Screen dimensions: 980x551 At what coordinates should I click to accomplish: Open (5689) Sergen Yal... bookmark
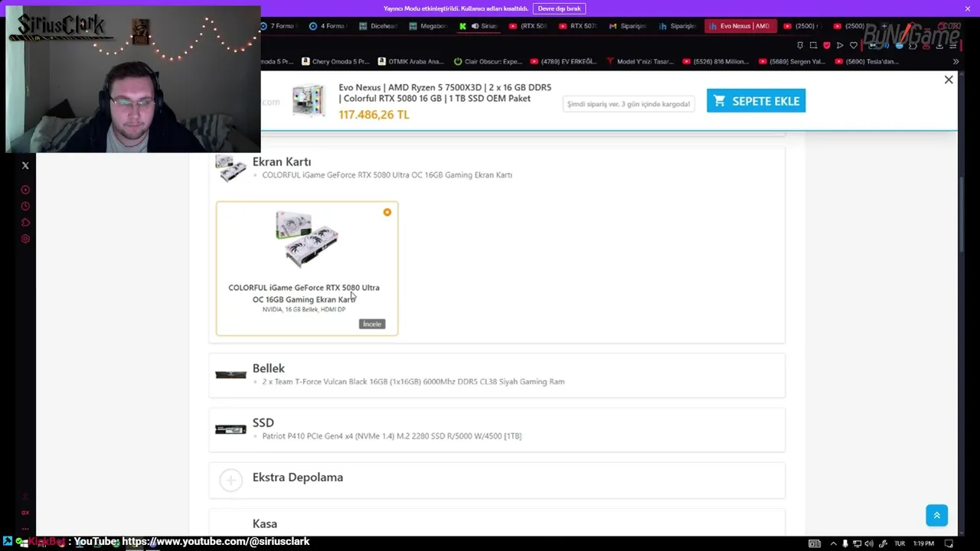792,61
